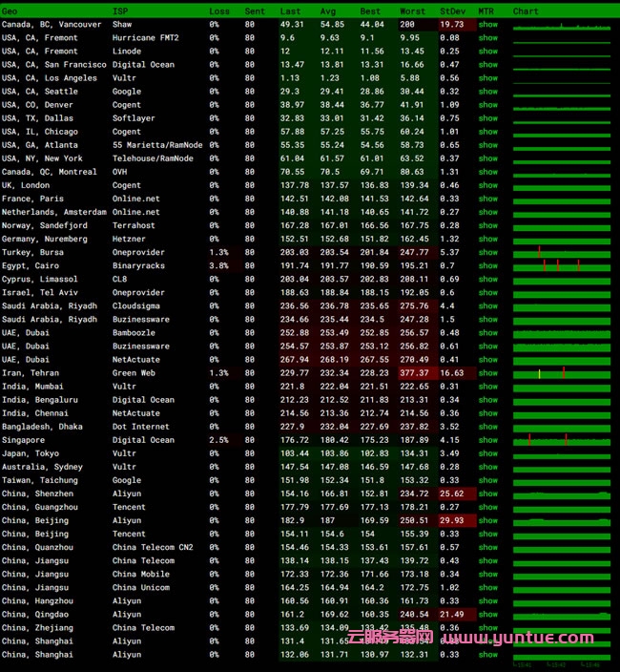Show MTR for Japan, Tokyo Vultr
The image size is (620, 672).
tap(487, 453)
